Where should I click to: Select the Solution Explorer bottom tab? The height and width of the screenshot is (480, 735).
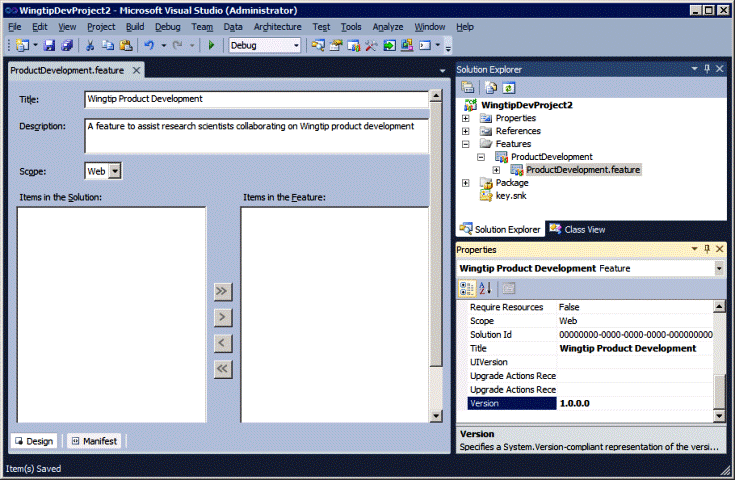coord(500,229)
